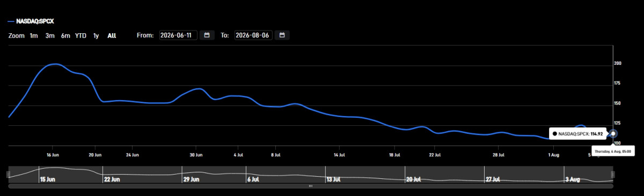
Task: Click '28 Jul' x-axis label
Action: point(499,155)
